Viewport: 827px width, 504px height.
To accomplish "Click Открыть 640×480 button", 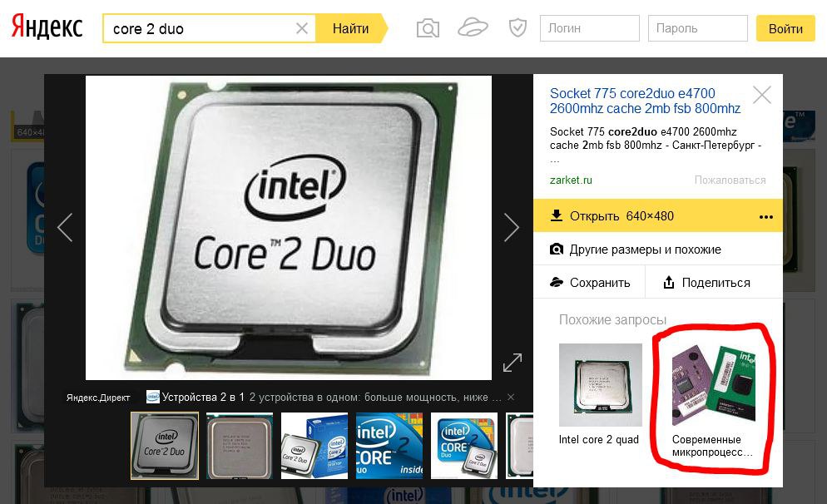I will 658,215.
